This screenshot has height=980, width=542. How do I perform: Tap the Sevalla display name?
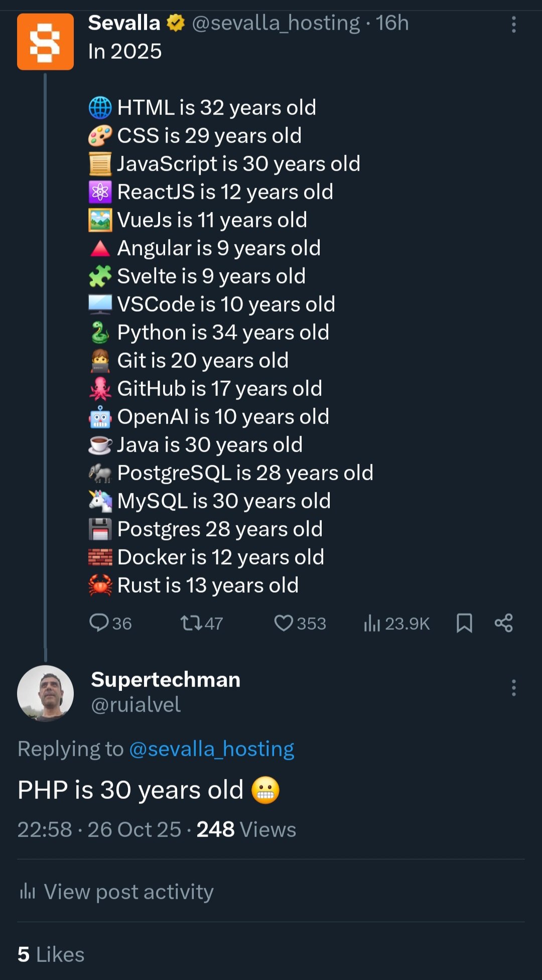(x=124, y=23)
